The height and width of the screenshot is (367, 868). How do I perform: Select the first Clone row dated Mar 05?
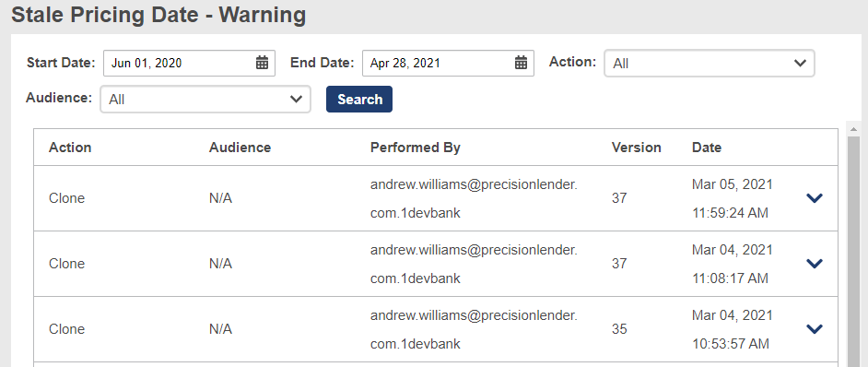click(436, 198)
